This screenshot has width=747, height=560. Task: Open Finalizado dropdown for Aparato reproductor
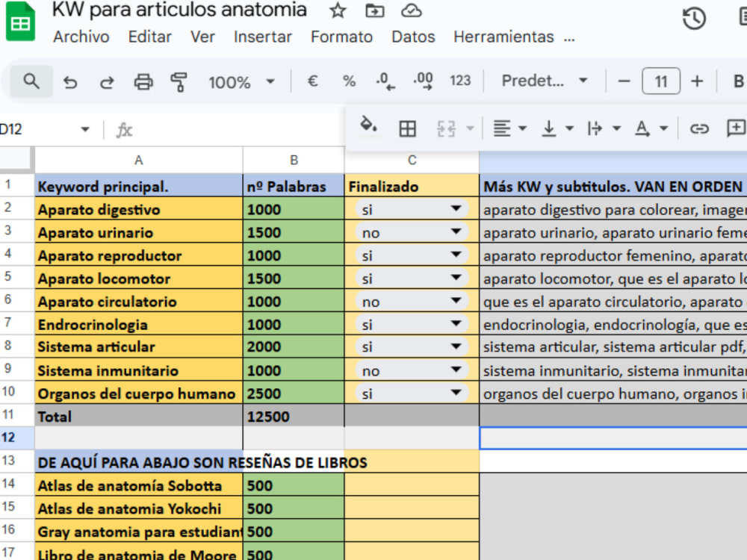(x=456, y=255)
